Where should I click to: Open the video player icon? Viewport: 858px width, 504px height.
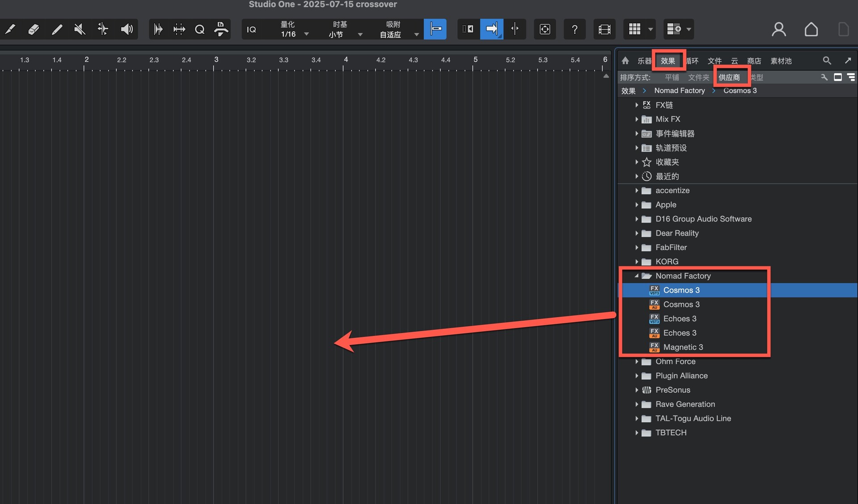pyautogui.click(x=605, y=29)
